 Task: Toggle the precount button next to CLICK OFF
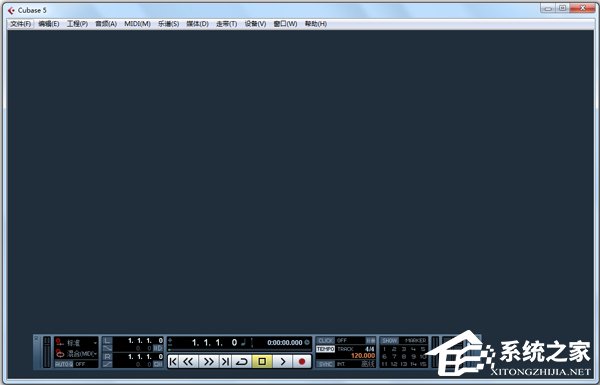click(370, 340)
